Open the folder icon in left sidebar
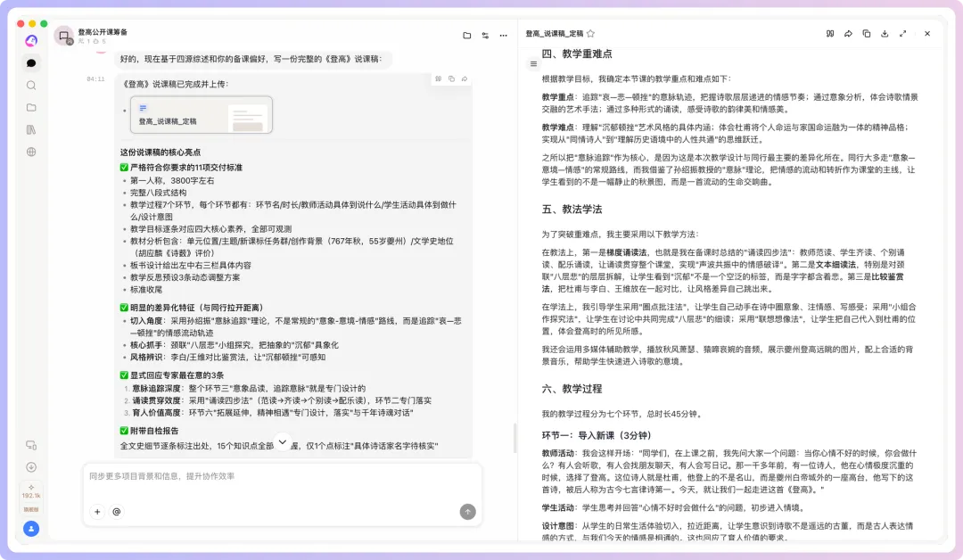 [31, 108]
